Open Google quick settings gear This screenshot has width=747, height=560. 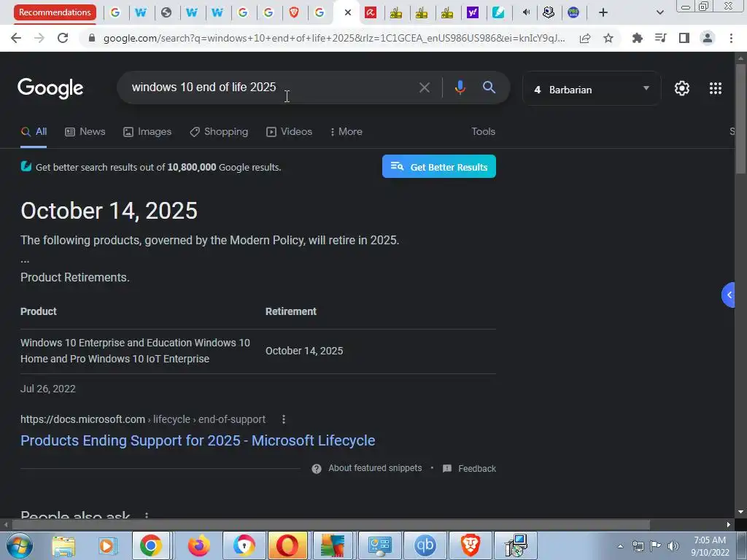click(x=682, y=88)
